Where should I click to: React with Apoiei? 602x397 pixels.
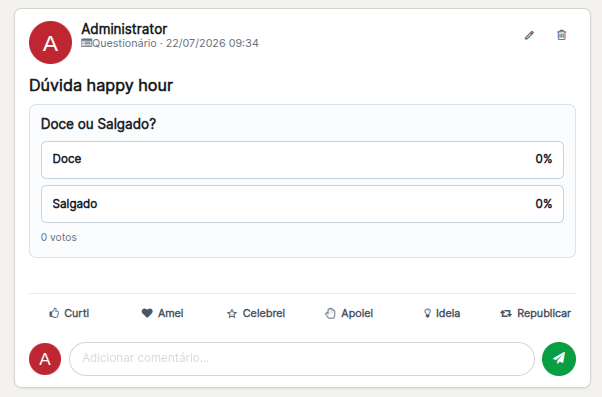pos(349,313)
